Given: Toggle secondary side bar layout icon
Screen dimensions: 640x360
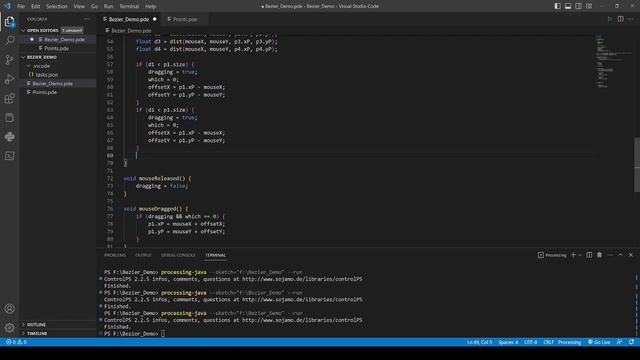Looking at the screenshot, I should click(578, 6).
